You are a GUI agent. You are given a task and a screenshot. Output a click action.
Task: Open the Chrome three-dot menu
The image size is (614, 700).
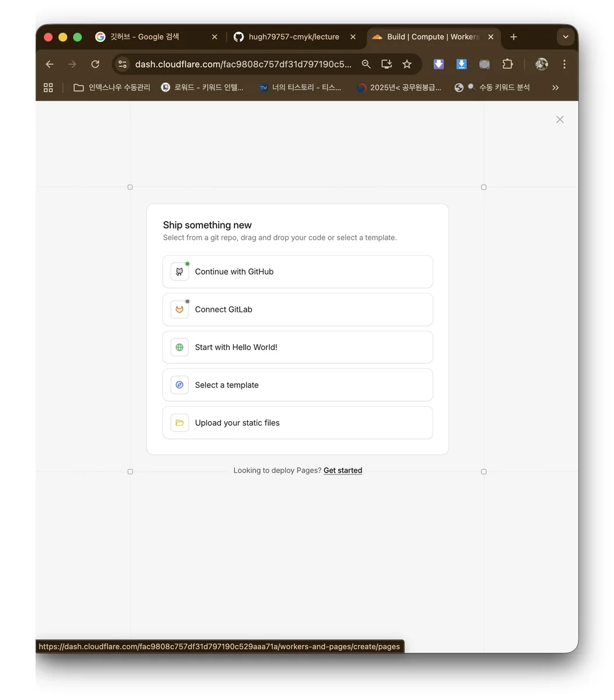(564, 64)
